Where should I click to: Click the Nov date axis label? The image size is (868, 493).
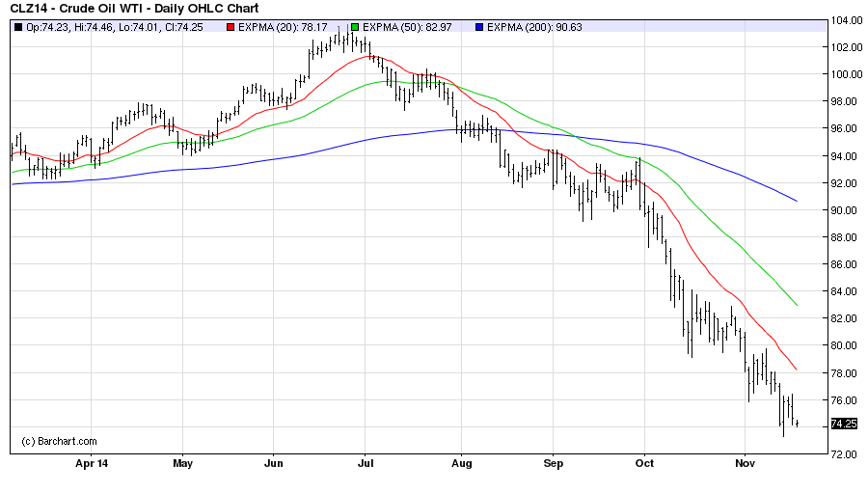tap(746, 463)
